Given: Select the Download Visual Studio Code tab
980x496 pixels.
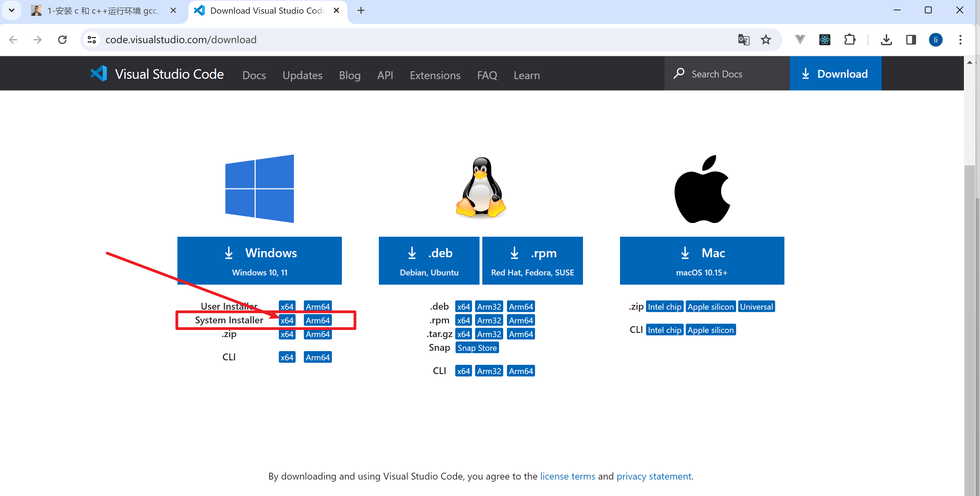Looking at the screenshot, I should point(268,11).
